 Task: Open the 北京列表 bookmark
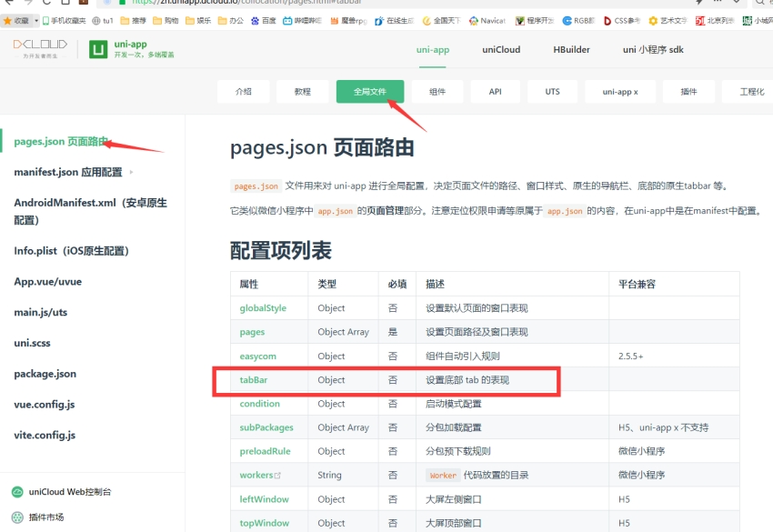[x=715, y=21]
